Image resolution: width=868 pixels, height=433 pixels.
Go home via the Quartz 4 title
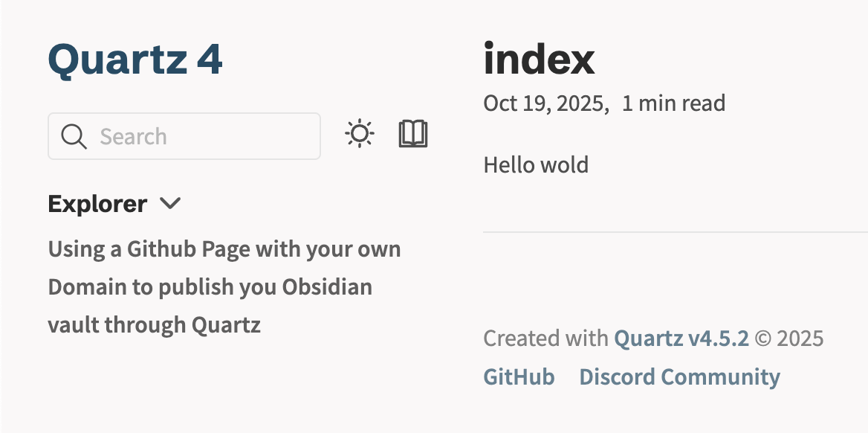[x=135, y=60]
